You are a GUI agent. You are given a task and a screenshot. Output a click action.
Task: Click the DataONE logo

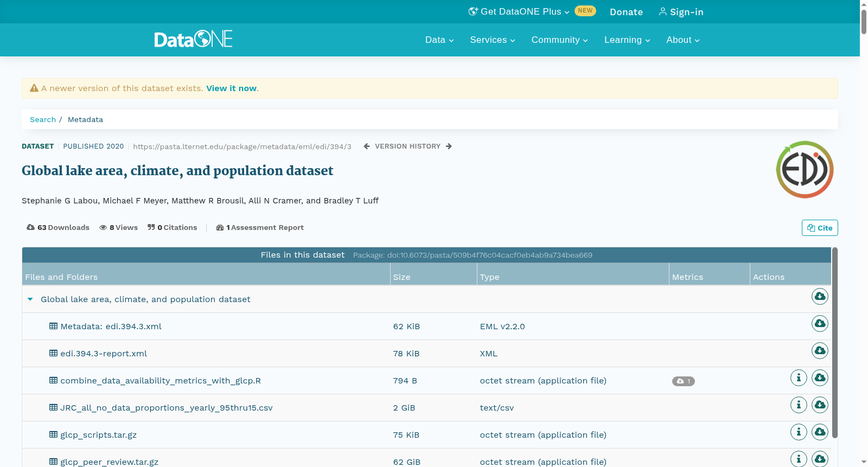click(x=193, y=39)
